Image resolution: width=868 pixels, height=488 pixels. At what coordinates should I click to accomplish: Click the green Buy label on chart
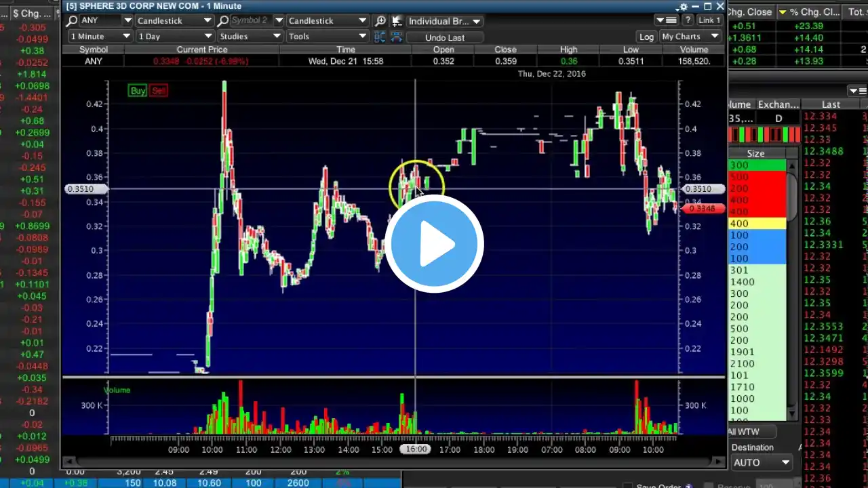point(138,91)
